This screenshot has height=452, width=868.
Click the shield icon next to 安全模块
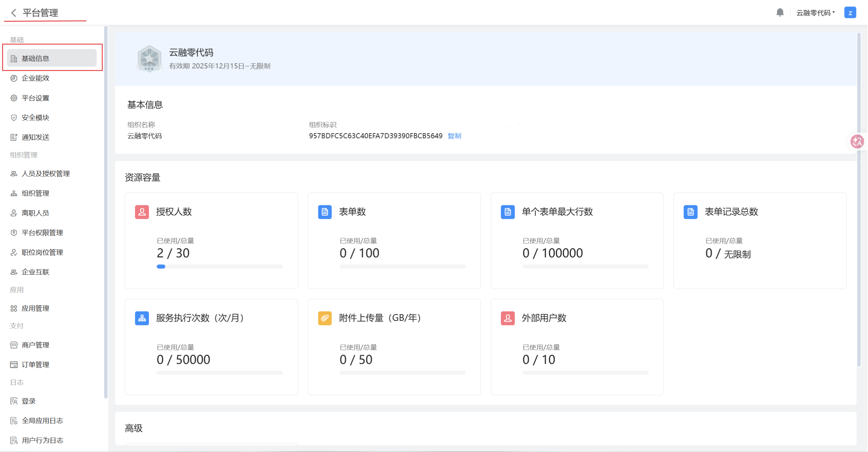click(x=14, y=117)
